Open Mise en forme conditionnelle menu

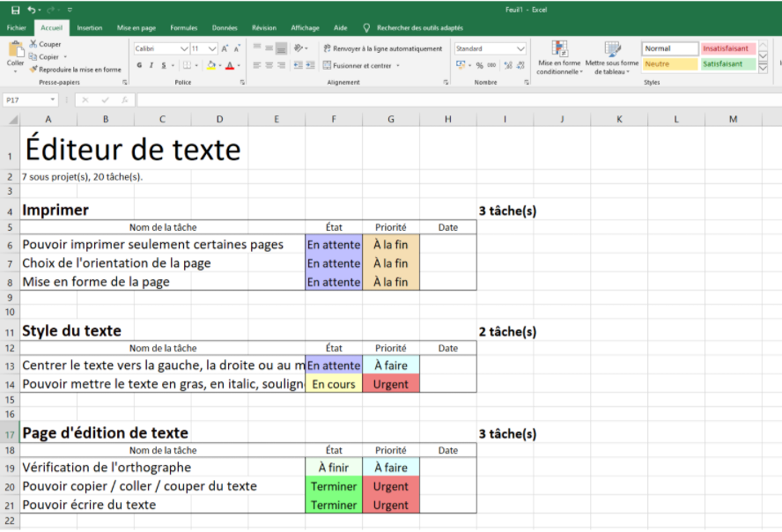[x=559, y=58]
